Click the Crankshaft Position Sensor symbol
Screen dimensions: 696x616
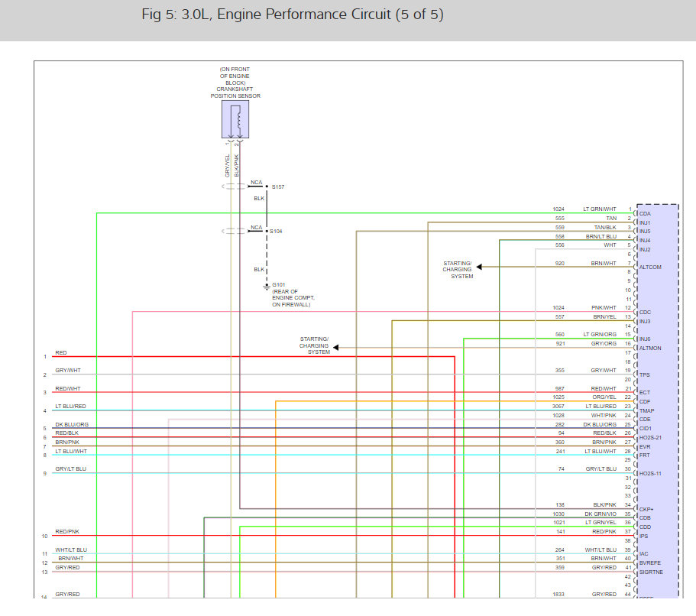click(x=235, y=119)
